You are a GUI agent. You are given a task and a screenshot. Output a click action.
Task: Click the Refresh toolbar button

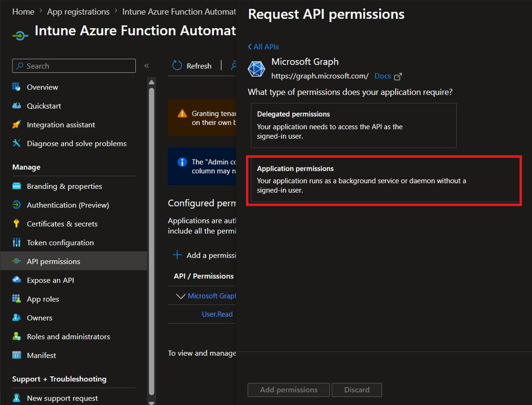click(192, 66)
